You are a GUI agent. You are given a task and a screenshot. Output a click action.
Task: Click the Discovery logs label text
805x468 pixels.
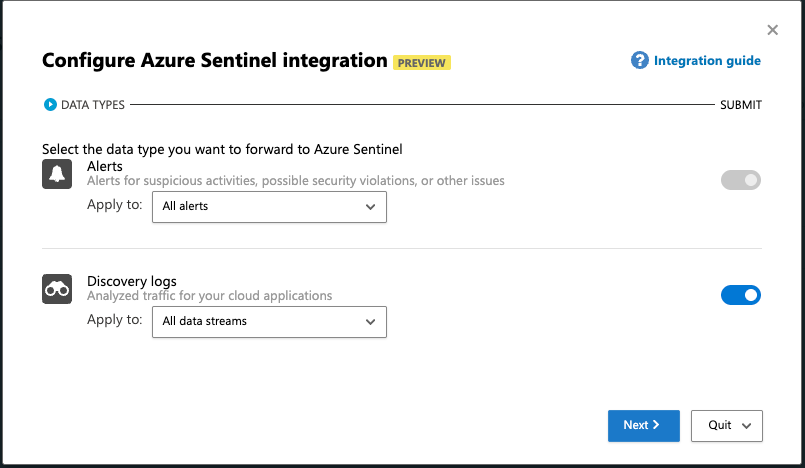[132, 281]
